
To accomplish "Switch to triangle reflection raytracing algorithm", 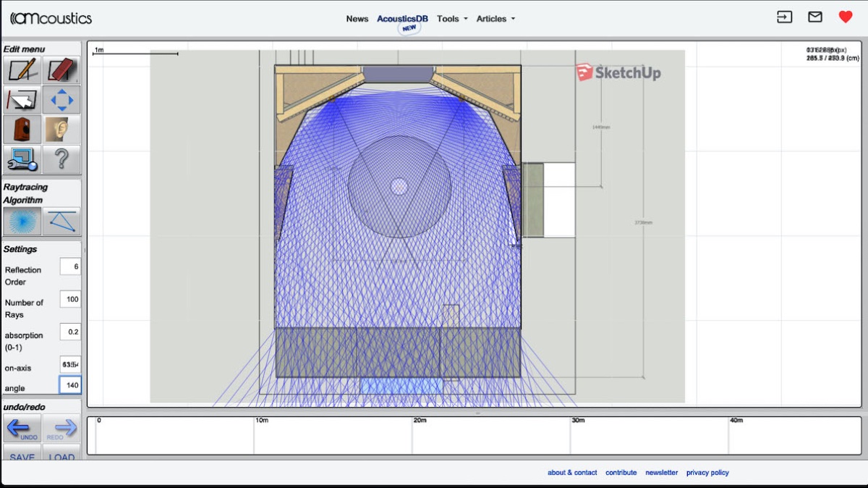I will [61, 221].
